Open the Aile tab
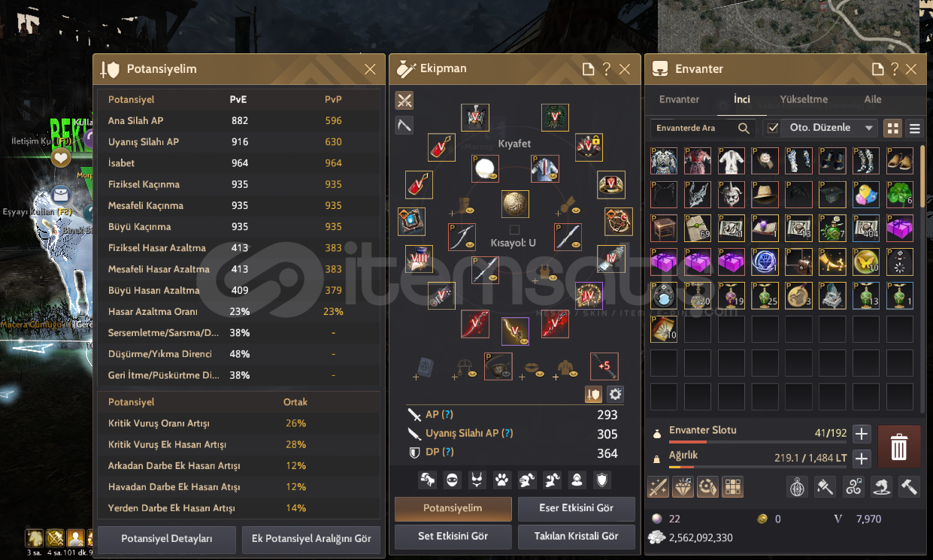Viewport: 933px width, 560px height. pos(873,99)
